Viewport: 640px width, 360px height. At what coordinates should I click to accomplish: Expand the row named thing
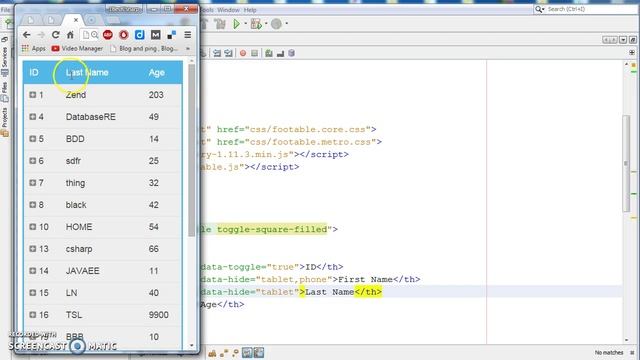[33, 183]
